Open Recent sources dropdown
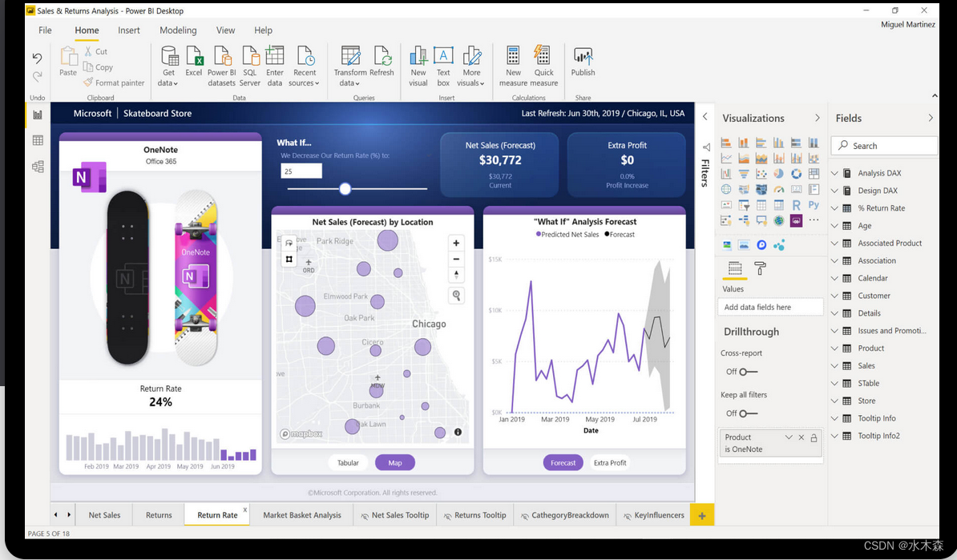The height and width of the screenshot is (560, 957). tap(304, 83)
